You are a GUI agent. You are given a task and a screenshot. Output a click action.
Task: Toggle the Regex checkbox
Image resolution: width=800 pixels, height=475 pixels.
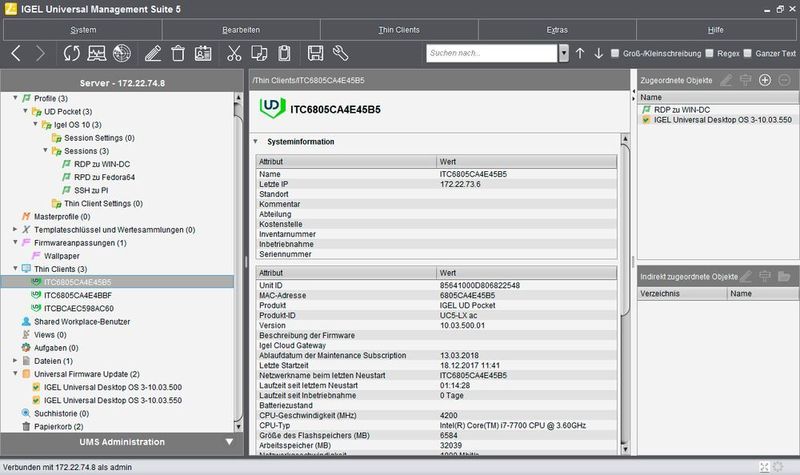[709, 53]
